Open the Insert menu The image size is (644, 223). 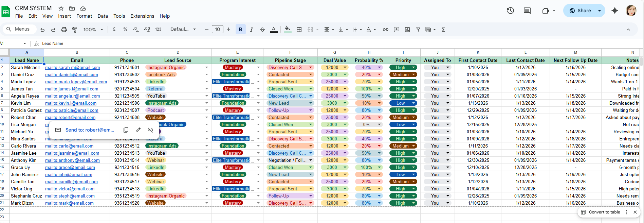click(65, 16)
